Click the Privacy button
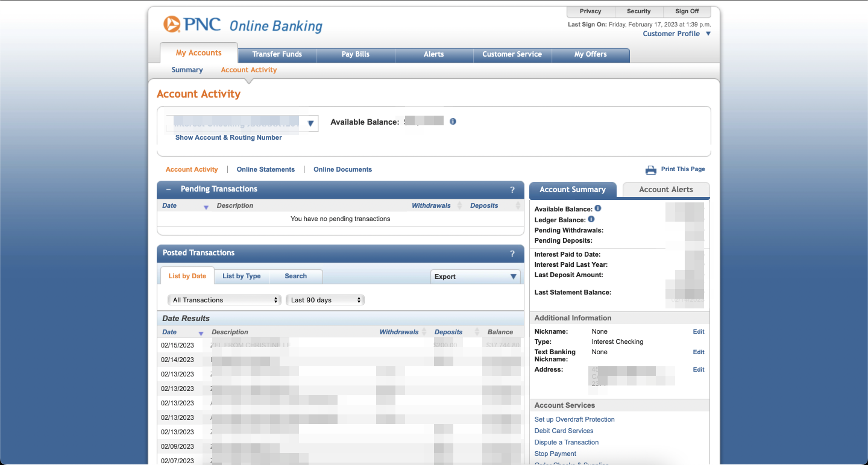The height and width of the screenshot is (465, 868). click(x=591, y=11)
